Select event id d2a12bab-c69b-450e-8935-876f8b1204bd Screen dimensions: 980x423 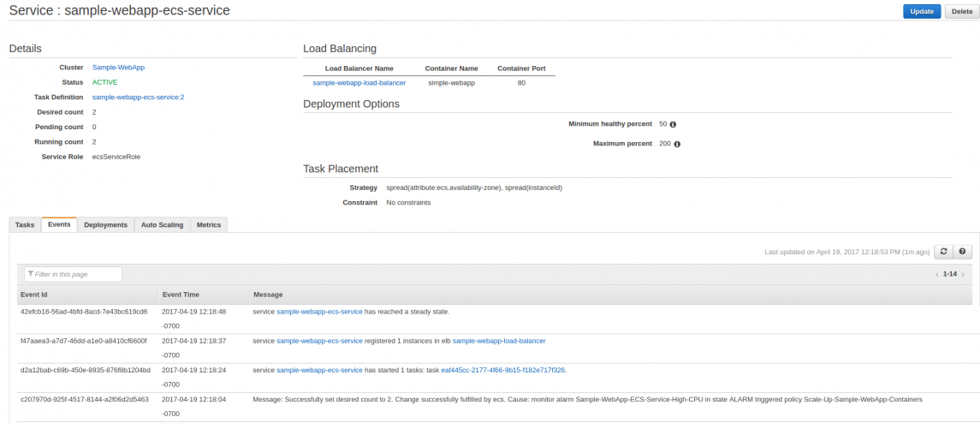(x=86, y=371)
